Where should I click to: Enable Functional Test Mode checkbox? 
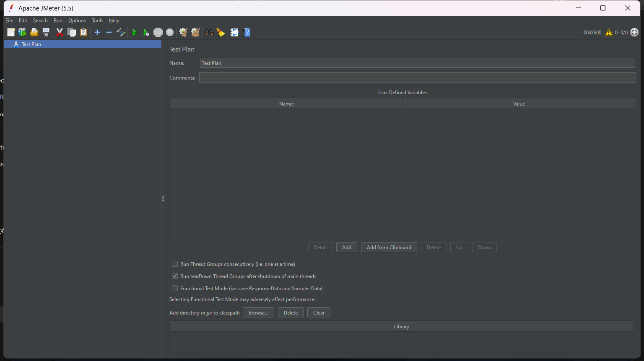point(175,289)
